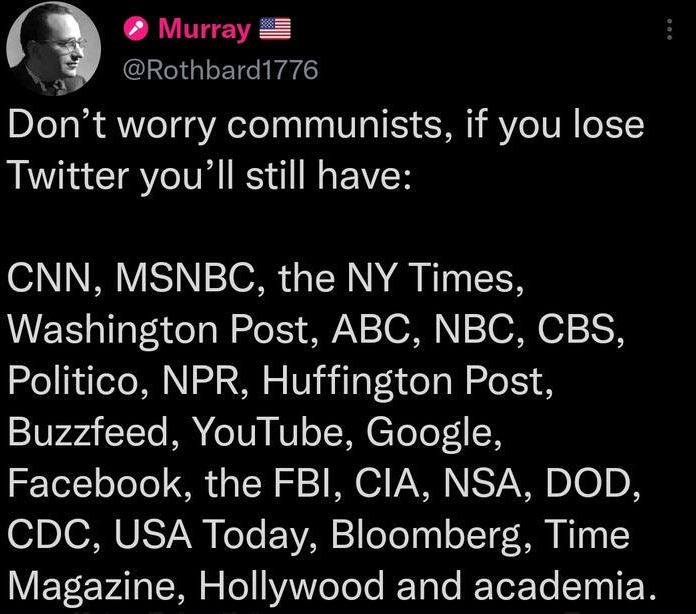
Task: Click the Washington Post text
Action: click(x=158, y=329)
